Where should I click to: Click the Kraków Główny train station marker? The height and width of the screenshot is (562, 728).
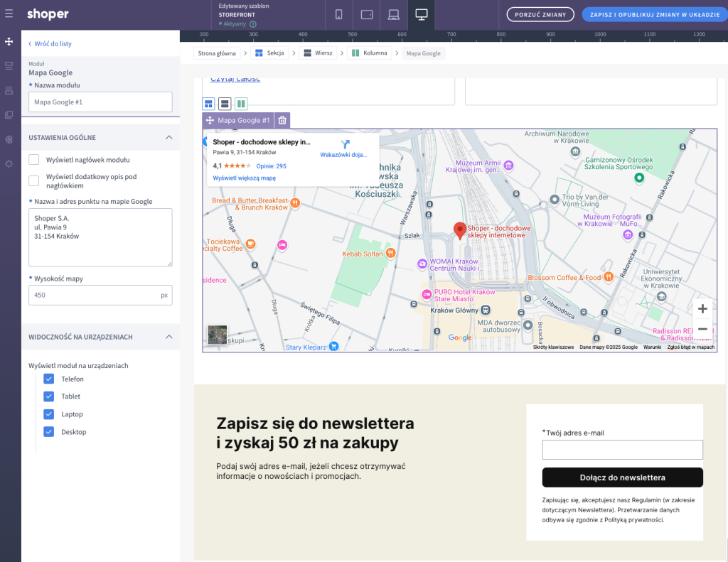click(485, 310)
